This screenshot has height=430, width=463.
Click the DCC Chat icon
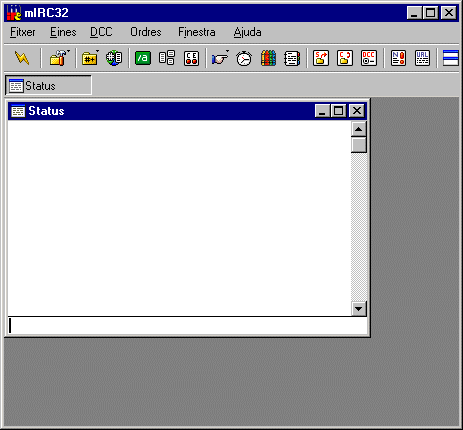tap(345, 58)
